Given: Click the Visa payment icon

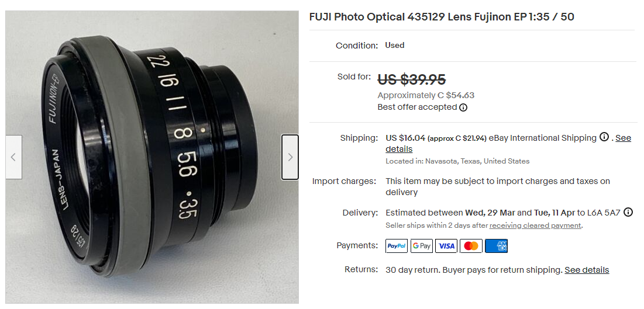Looking at the screenshot, I should (x=446, y=246).
